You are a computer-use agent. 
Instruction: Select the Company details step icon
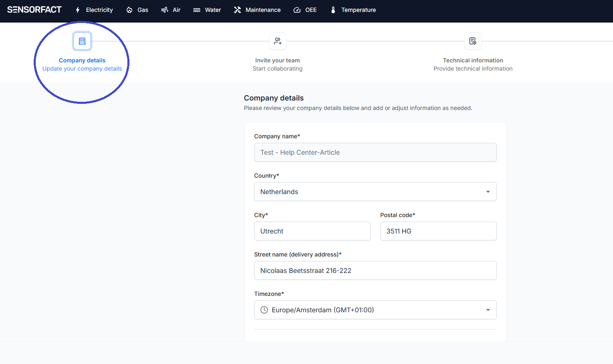tap(82, 41)
